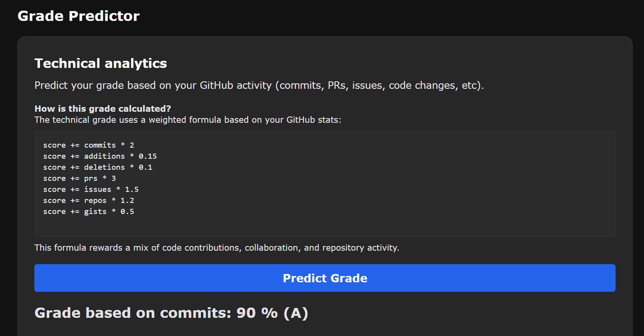
Task: Click the Grade Predictor page title
Action: [x=79, y=16]
